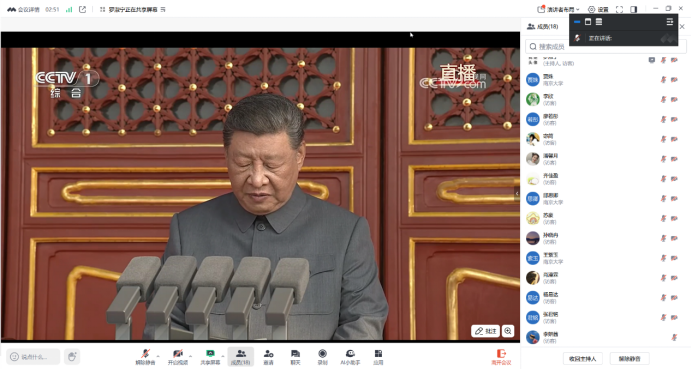Expand arrow next to video button

click(x=190, y=356)
